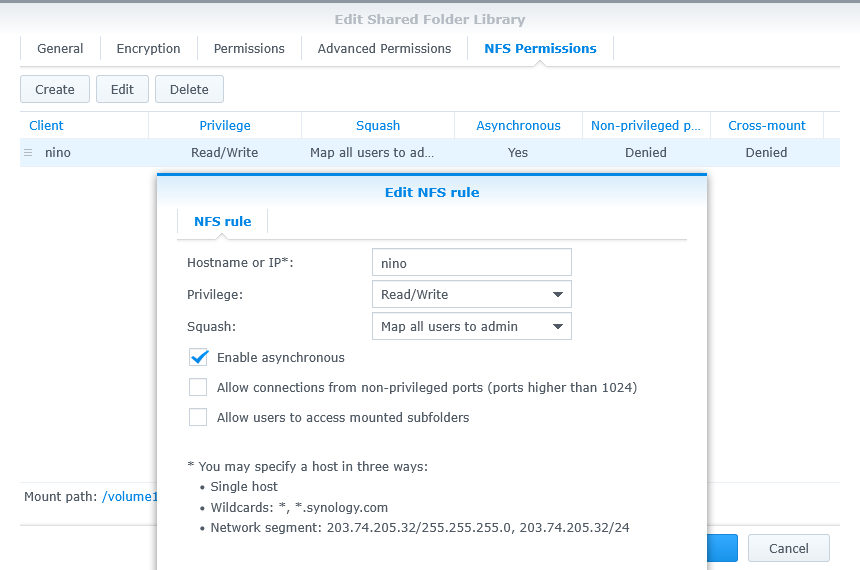Sort by the Asynchronous column header
This screenshot has height=570, width=860.
coord(518,126)
